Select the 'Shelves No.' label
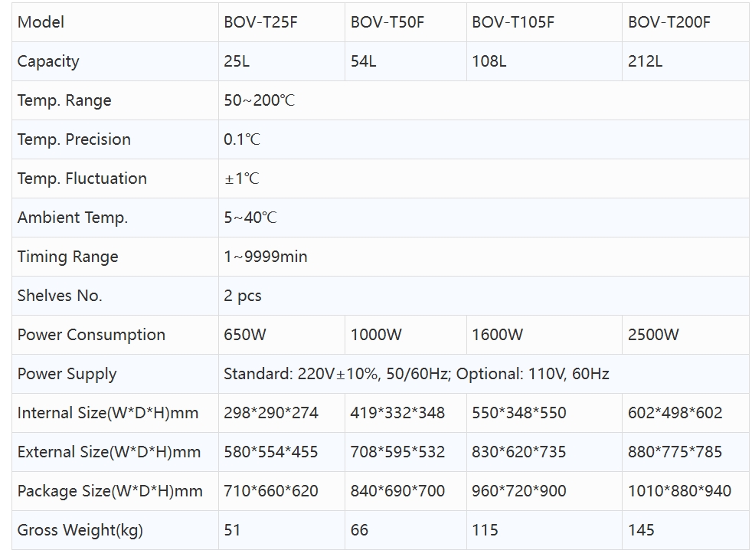752x560 pixels. [x=60, y=296]
